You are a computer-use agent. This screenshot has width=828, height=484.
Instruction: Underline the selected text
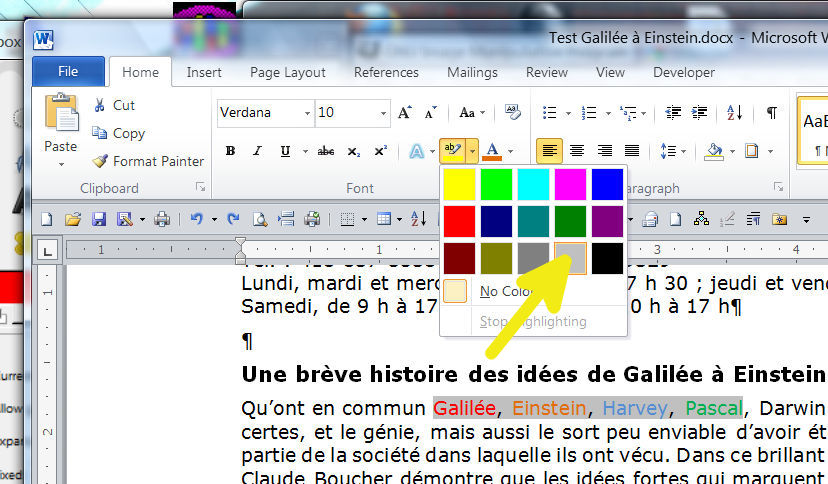point(285,151)
